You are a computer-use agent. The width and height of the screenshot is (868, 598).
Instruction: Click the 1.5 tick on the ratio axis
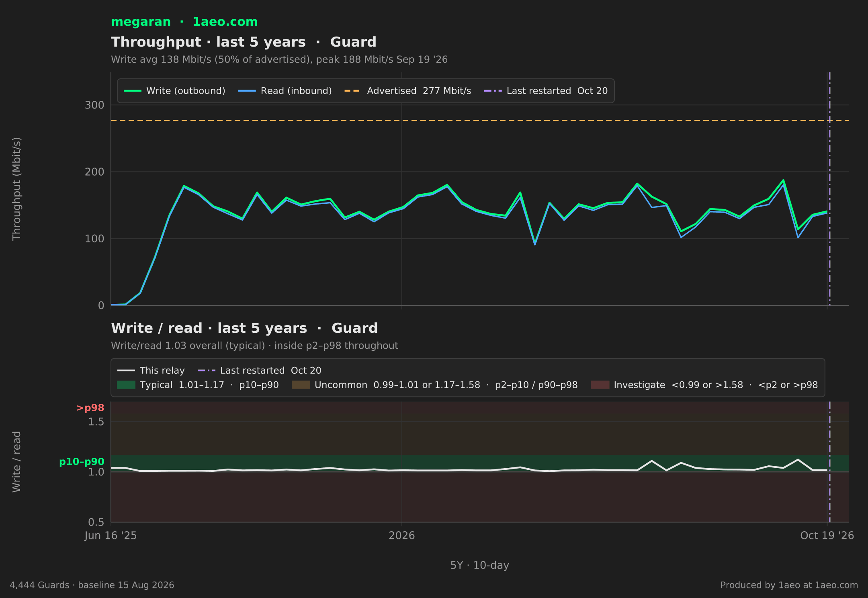[96, 422]
